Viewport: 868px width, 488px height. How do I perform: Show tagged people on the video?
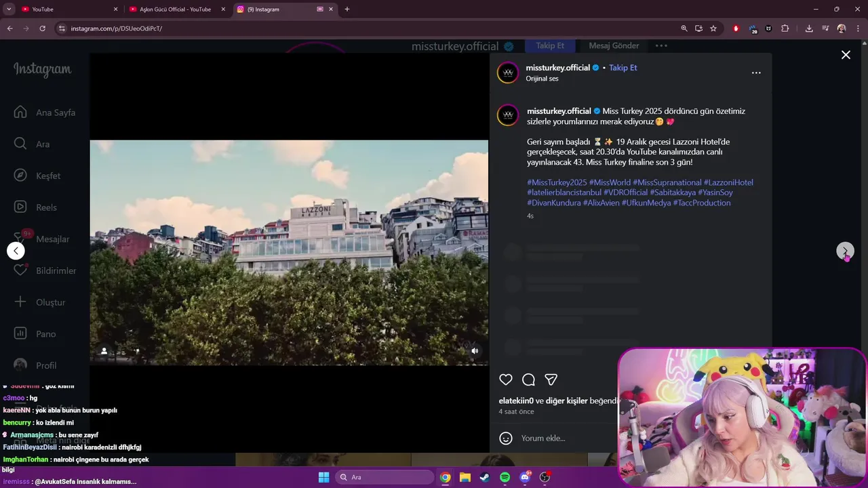[x=104, y=350]
